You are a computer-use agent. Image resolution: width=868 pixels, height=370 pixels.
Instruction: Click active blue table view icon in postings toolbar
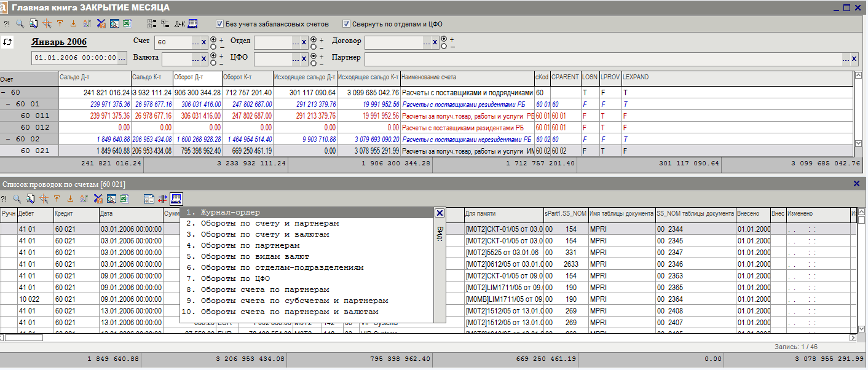point(176,199)
